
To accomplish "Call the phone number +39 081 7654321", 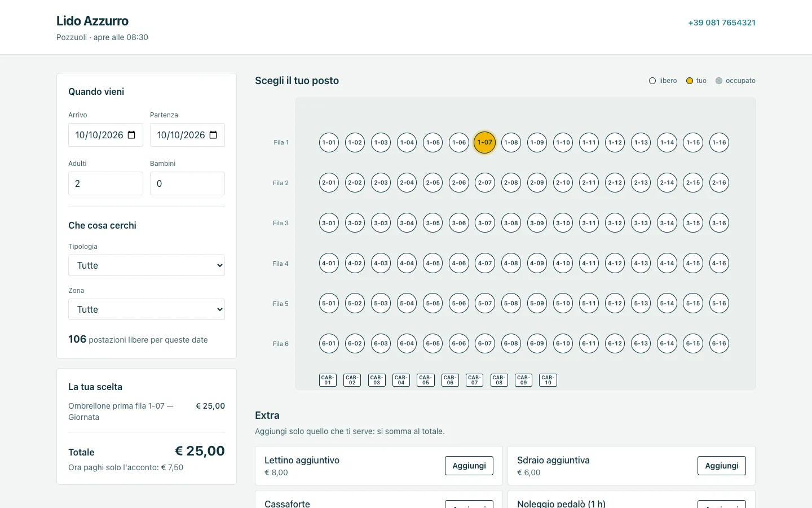I will (x=722, y=23).
